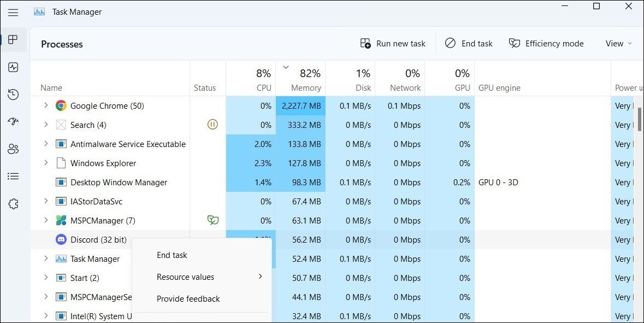Expand the Google Chrome process group
The width and height of the screenshot is (644, 323).
pyautogui.click(x=46, y=105)
